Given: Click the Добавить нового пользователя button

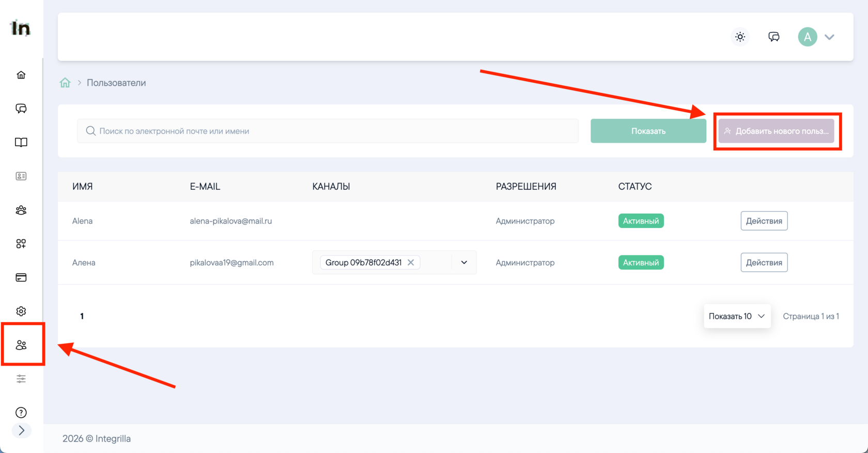Looking at the screenshot, I should click(x=776, y=131).
